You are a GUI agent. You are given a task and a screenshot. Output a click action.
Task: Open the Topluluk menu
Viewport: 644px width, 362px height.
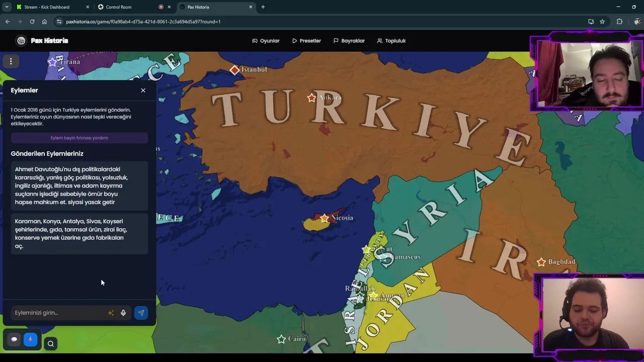pos(391,41)
